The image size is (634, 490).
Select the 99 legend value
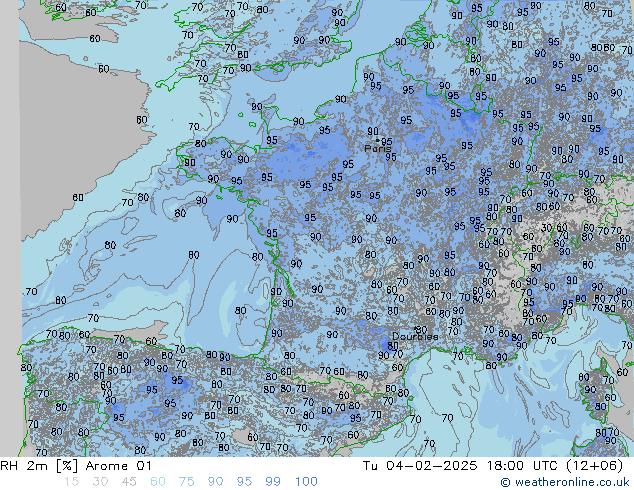click(273, 482)
